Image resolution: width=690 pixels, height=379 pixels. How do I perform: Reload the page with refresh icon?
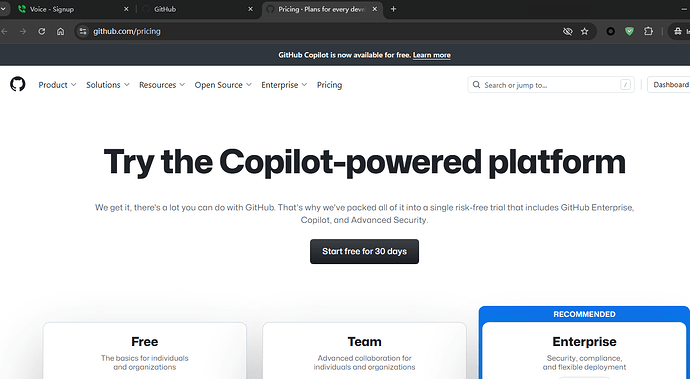(x=41, y=31)
